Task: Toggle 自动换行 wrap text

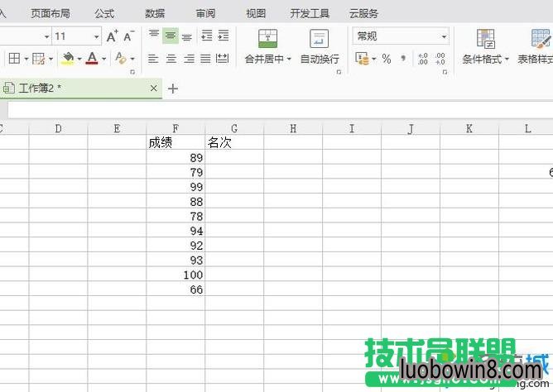Action: (320, 47)
